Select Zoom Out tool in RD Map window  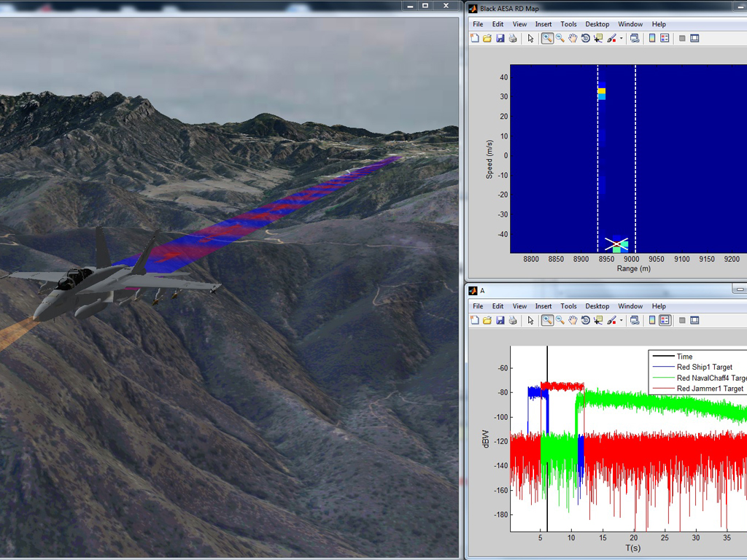[560, 39]
